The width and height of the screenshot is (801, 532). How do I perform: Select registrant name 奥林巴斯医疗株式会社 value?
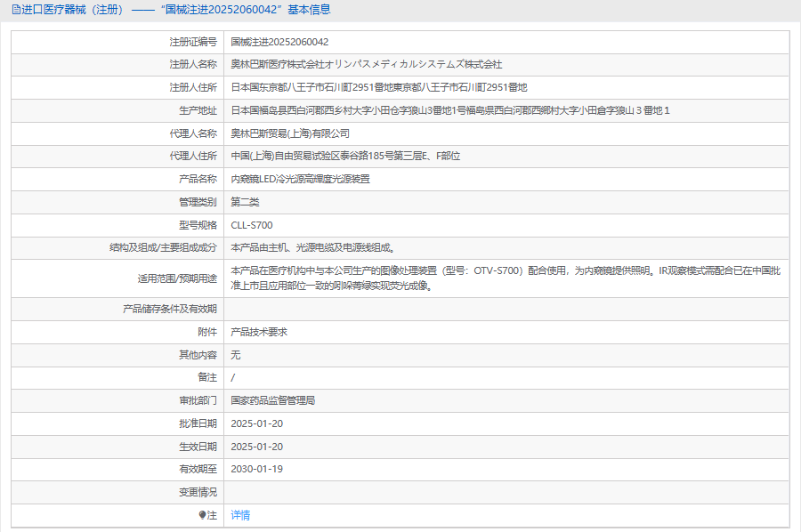coord(367,64)
